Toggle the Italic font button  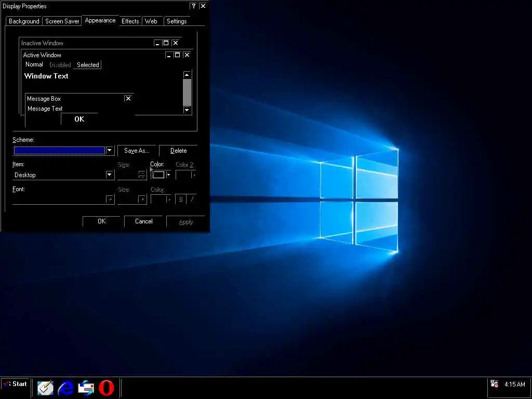(192, 199)
